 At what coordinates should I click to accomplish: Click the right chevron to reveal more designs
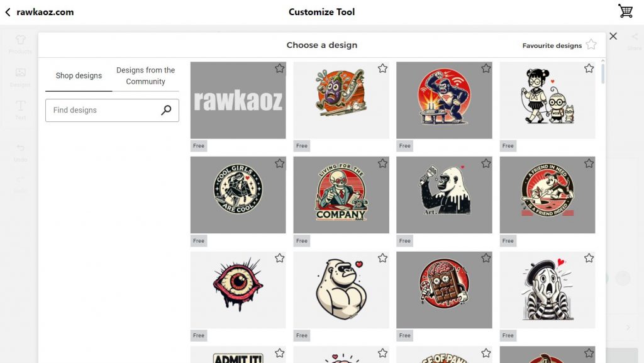coord(629,327)
